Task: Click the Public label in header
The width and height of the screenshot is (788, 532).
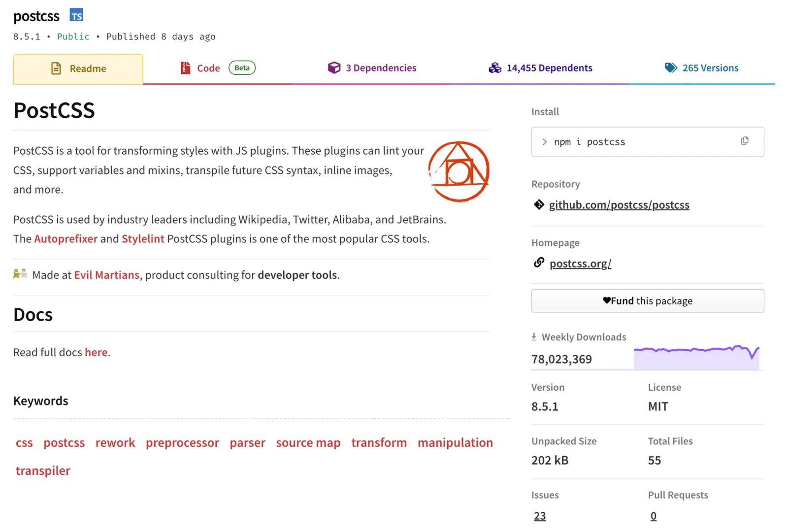Action: coord(73,36)
